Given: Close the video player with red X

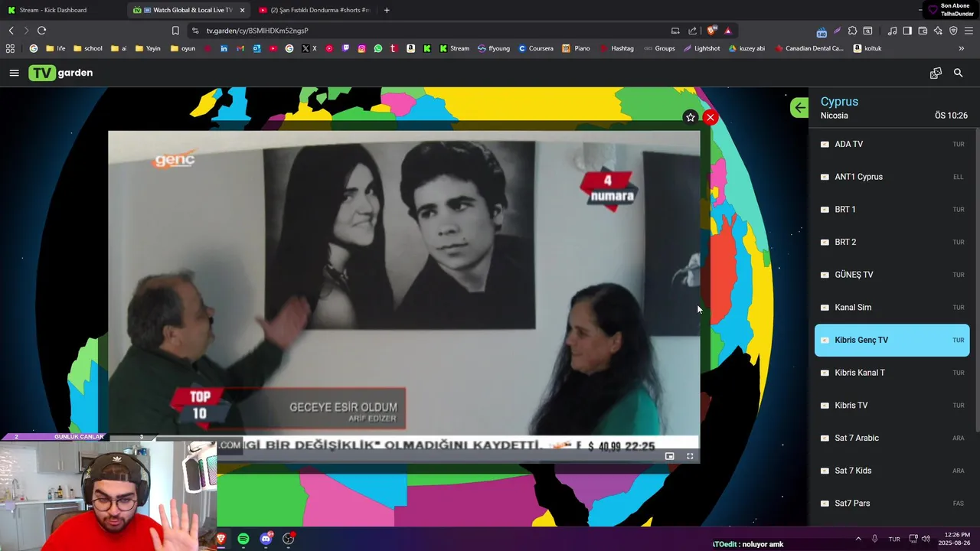Looking at the screenshot, I should (x=710, y=117).
